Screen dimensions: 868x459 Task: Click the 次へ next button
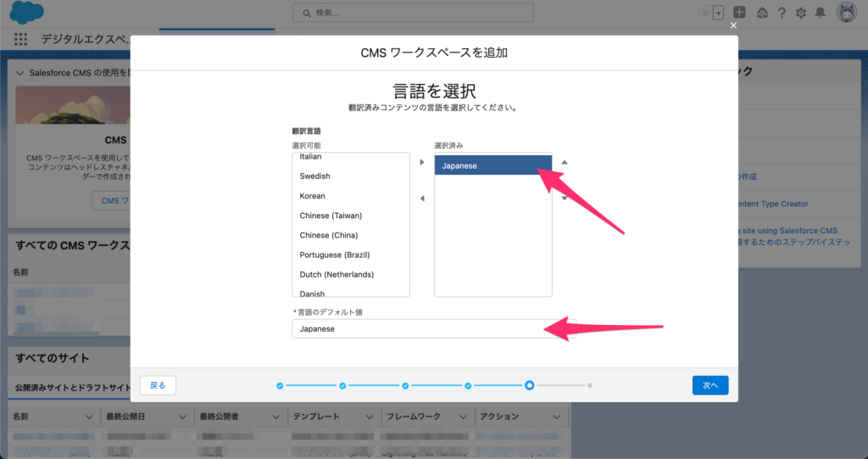coord(710,385)
